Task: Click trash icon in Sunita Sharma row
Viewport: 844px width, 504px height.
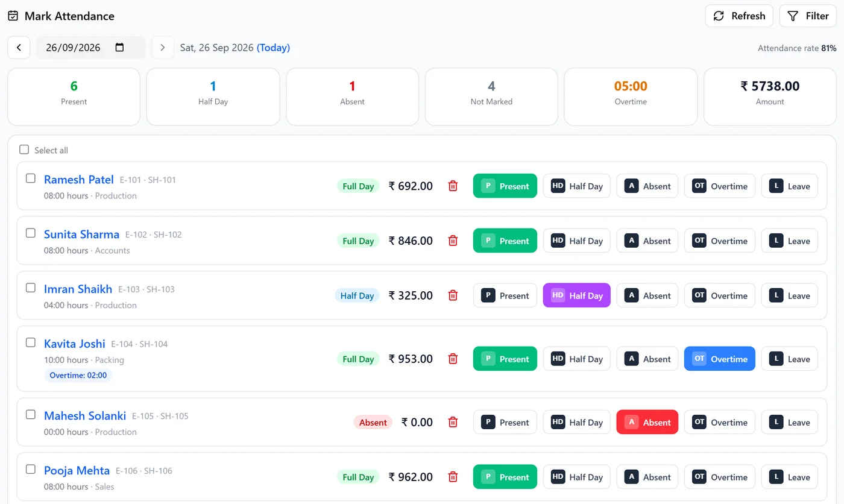Action: (x=453, y=241)
